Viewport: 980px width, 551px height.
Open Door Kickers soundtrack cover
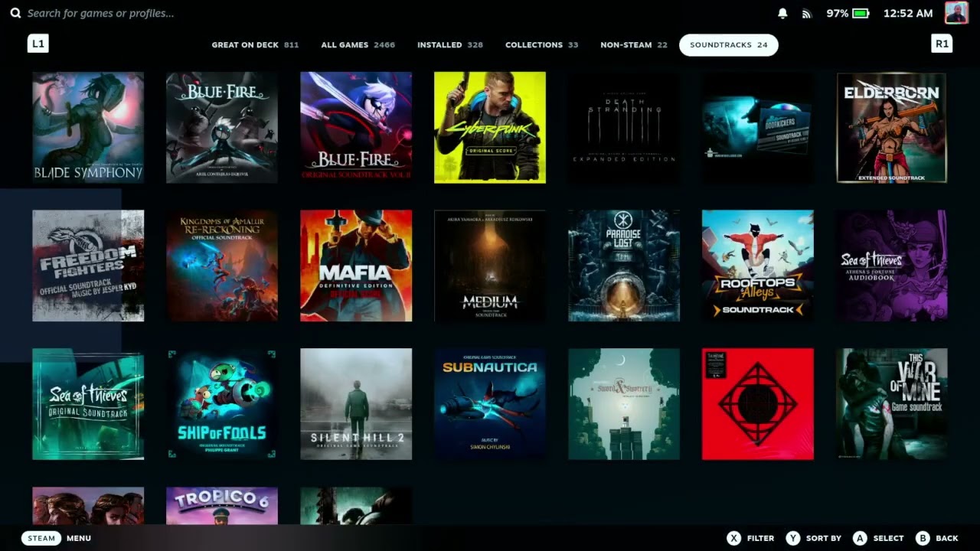pyautogui.click(x=758, y=128)
